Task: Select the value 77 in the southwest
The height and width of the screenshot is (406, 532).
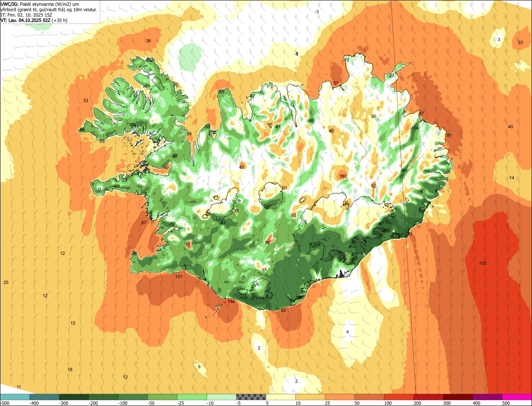Action: [x=187, y=245]
